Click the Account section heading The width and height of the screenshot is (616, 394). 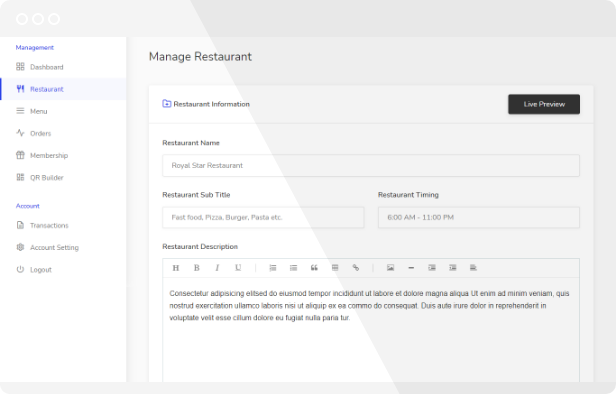click(x=28, y=206)
